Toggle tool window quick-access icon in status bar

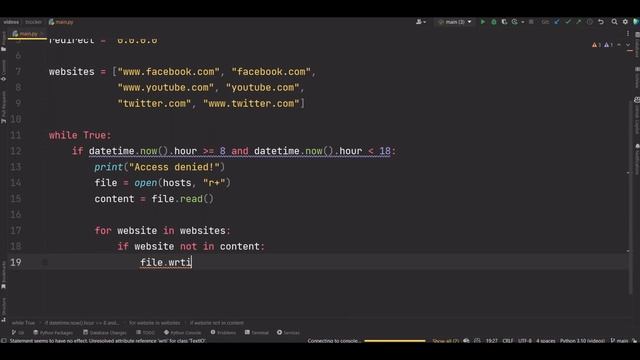4,341
